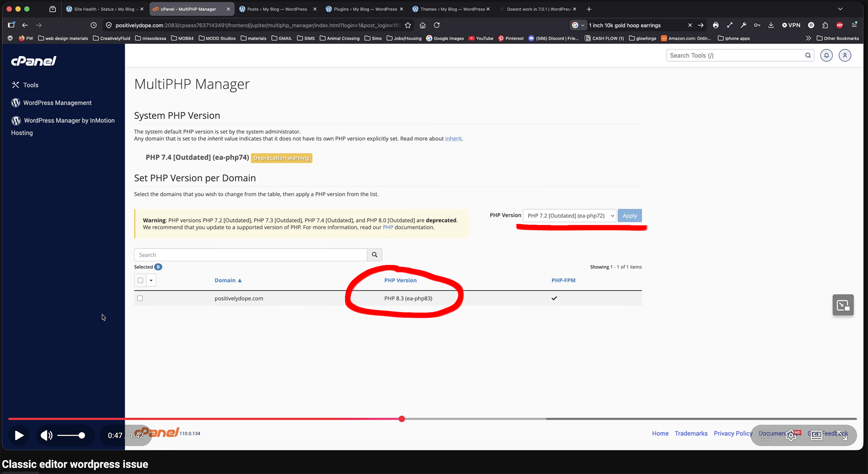868x474 pixels.
Task: Expand the Other Bookmarks folder
Action: point(838,38)
